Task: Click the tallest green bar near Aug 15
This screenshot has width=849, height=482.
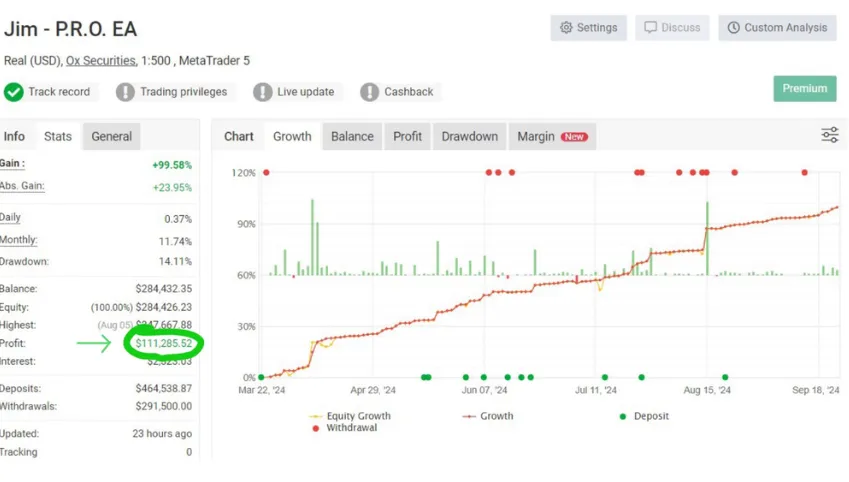Action: tap(707, 238)
